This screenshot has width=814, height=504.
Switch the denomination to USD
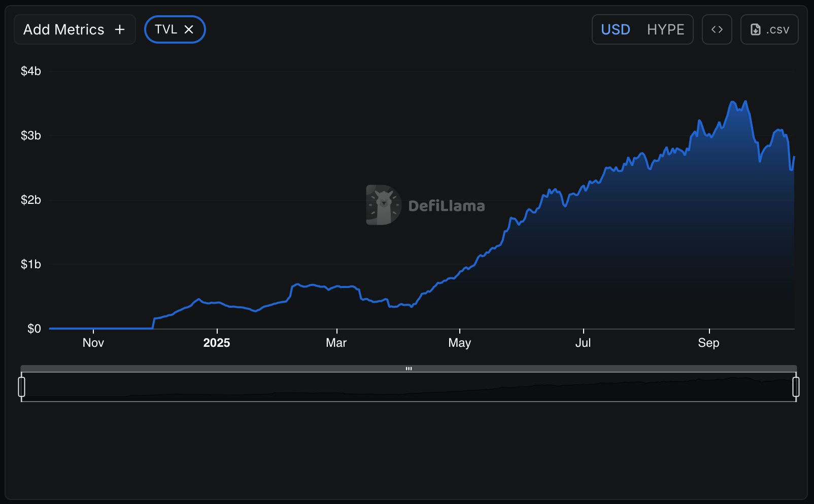point(615,30)
